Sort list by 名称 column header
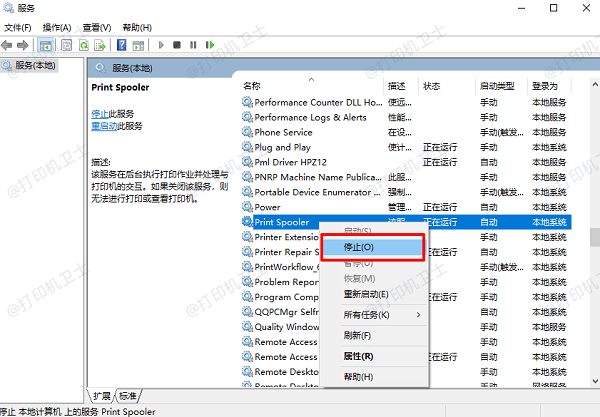The height and width of the screenshot is (417, 600). 252,86
